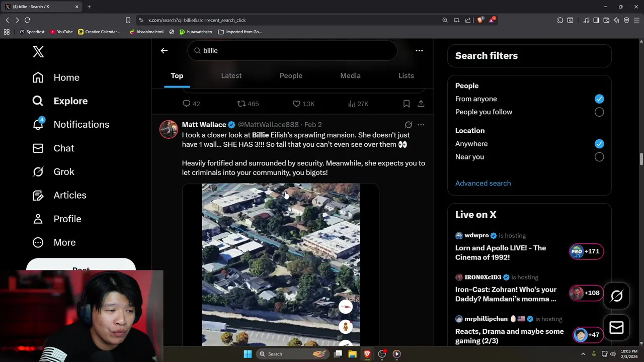Switch to the People tab
644x362 pixels.
click(291, 76)
